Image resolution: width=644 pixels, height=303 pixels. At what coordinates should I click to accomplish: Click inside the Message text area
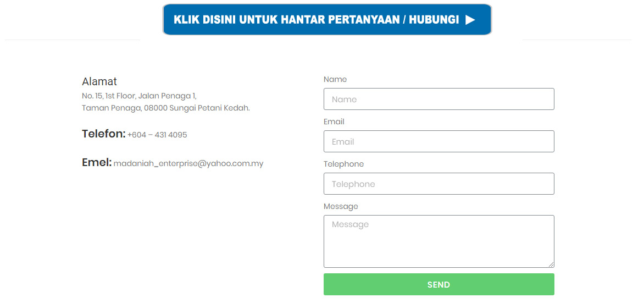pos(438,241)
